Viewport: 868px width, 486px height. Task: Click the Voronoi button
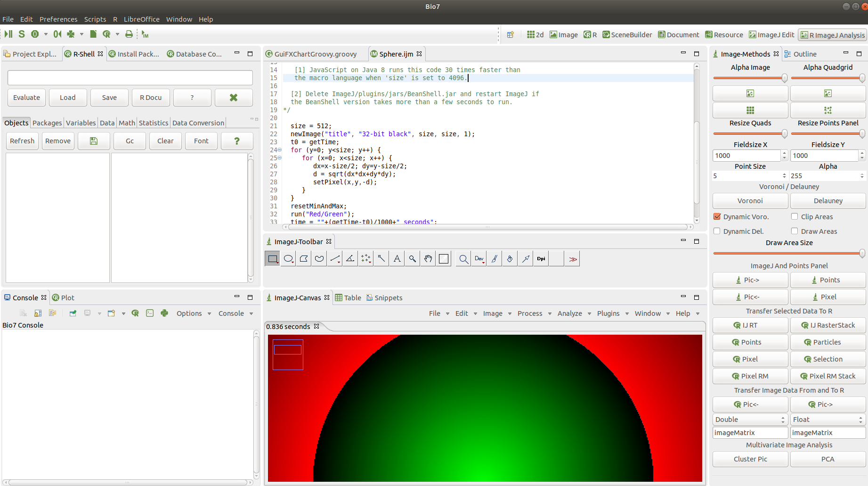coord(750,201)
